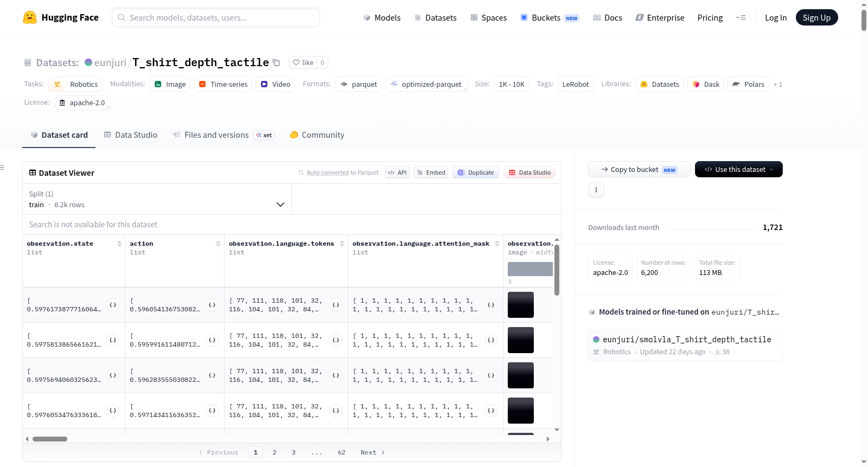Click the Hugging Face logo icon
The height and width of the screenshot is (467, 868).
point(30,17)
